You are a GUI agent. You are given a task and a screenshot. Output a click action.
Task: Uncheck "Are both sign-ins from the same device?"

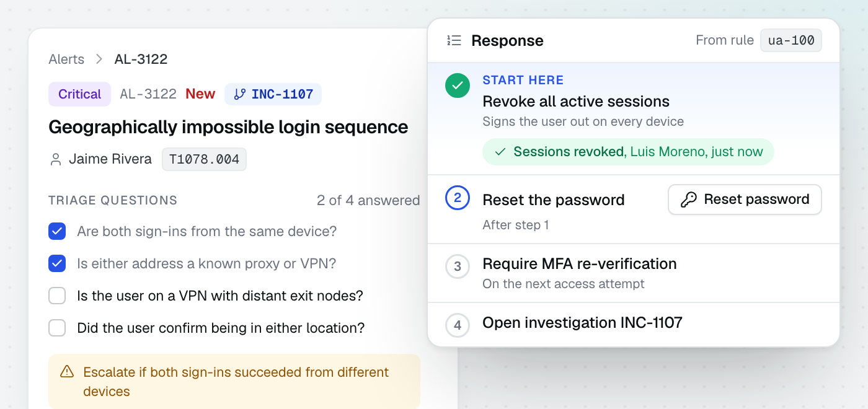(57, 232)
